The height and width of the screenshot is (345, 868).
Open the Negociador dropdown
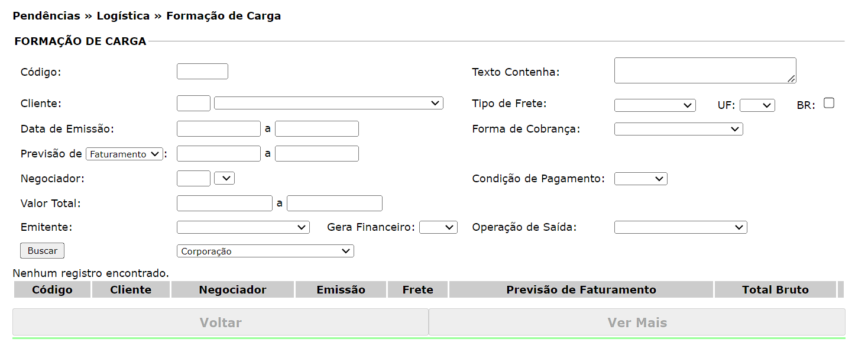click(225, 178)
